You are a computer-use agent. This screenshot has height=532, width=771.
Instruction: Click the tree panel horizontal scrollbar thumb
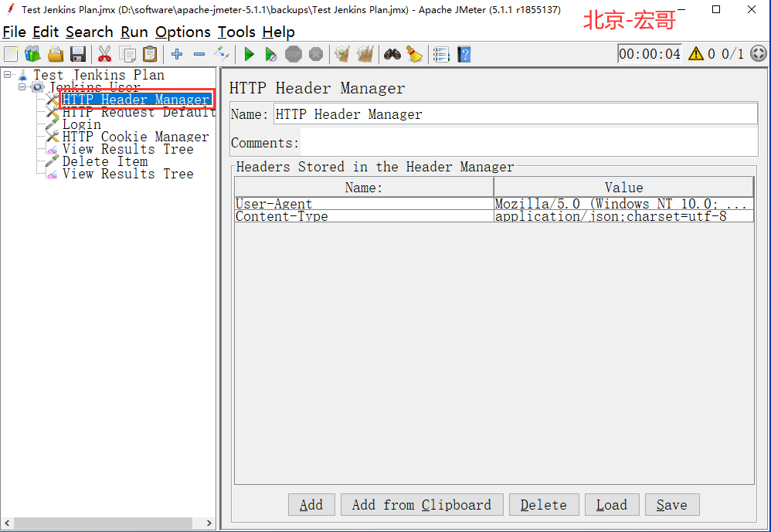(103, 523)
